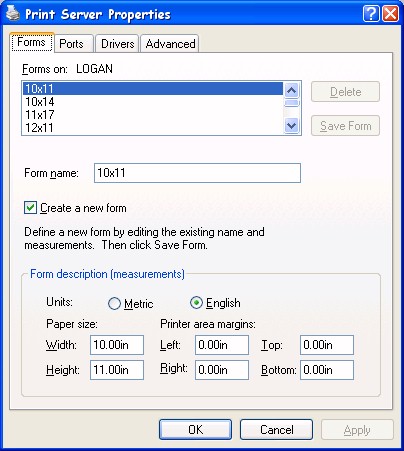Click the forms list scrollbar thumb
The height and width of the screenshot is (451, 404).
tap(292, 103)
